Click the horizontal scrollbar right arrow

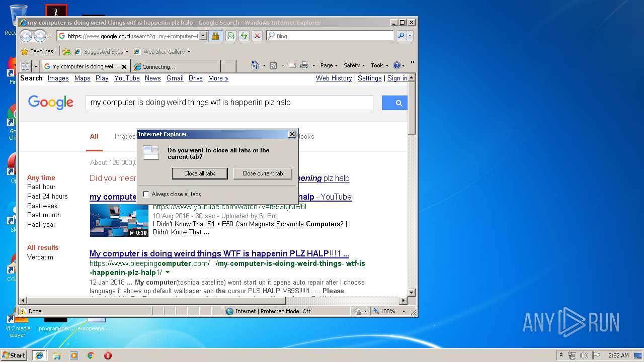403,301
